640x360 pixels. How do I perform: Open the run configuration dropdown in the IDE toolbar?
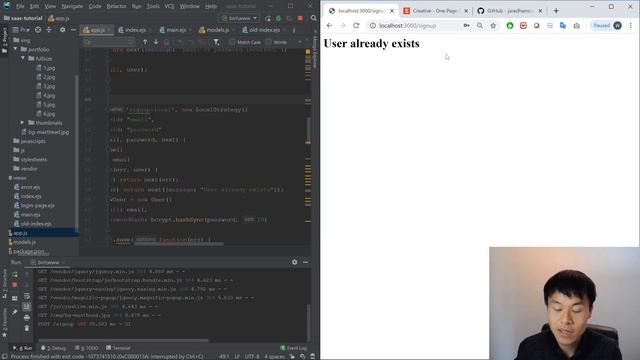coord(240,18)
